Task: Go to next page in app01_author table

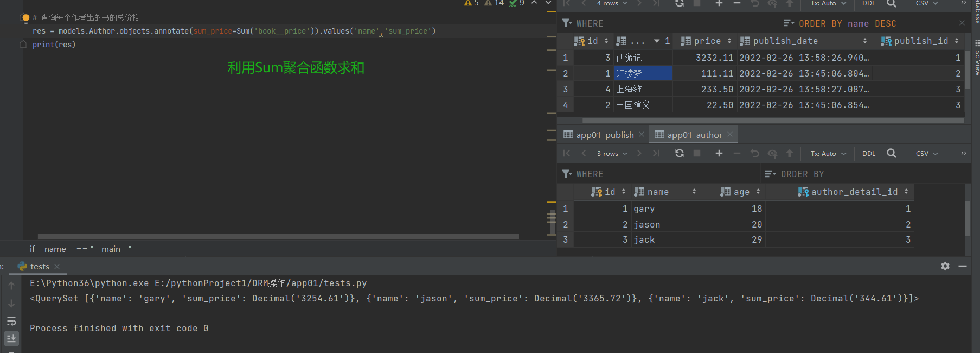Action: pos(639,154)
